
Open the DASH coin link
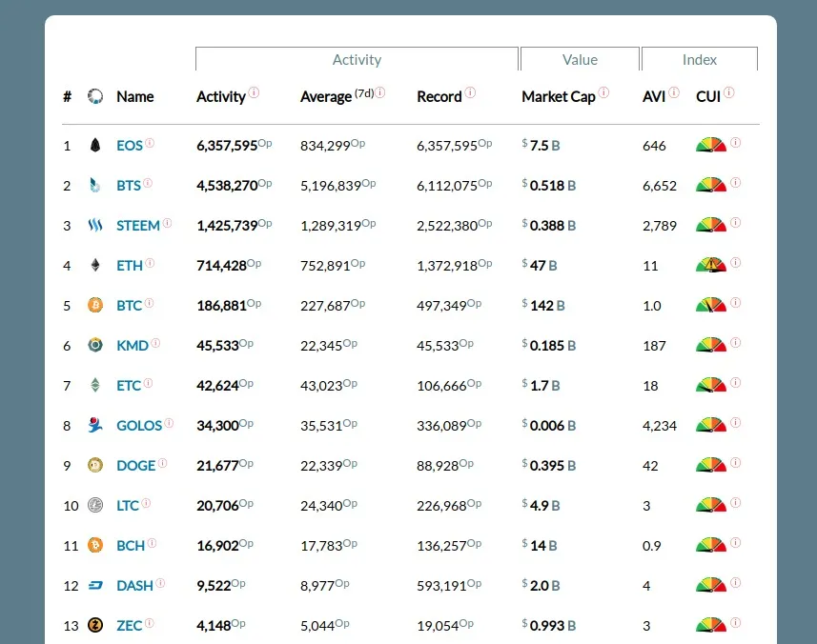click(x=135, y=586)
